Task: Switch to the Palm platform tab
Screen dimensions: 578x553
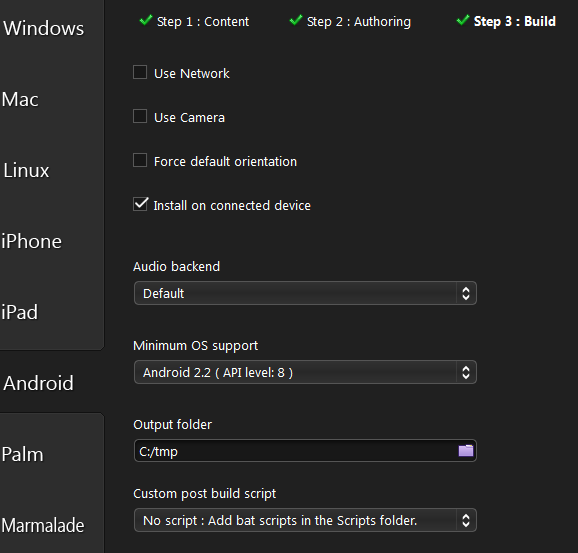Action: click(x=22, y=454)
